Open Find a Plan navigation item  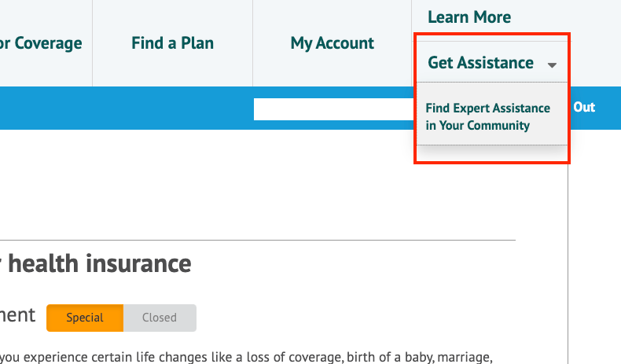[172, 43]
